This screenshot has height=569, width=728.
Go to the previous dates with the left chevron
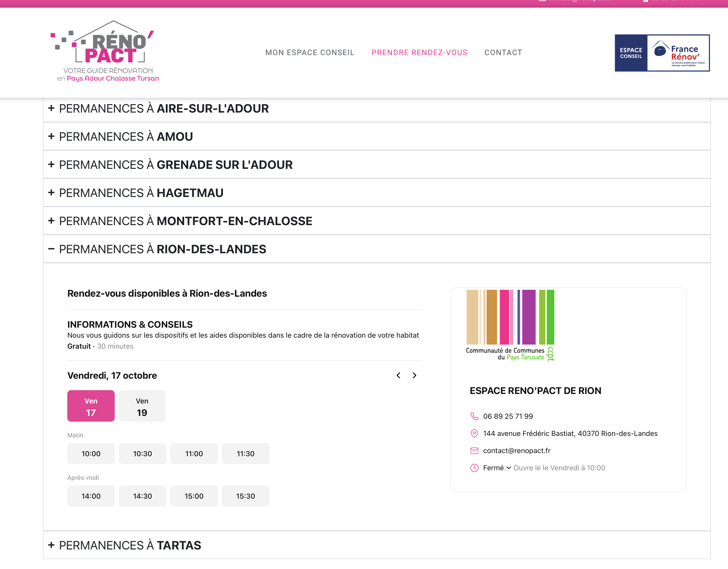398,375
